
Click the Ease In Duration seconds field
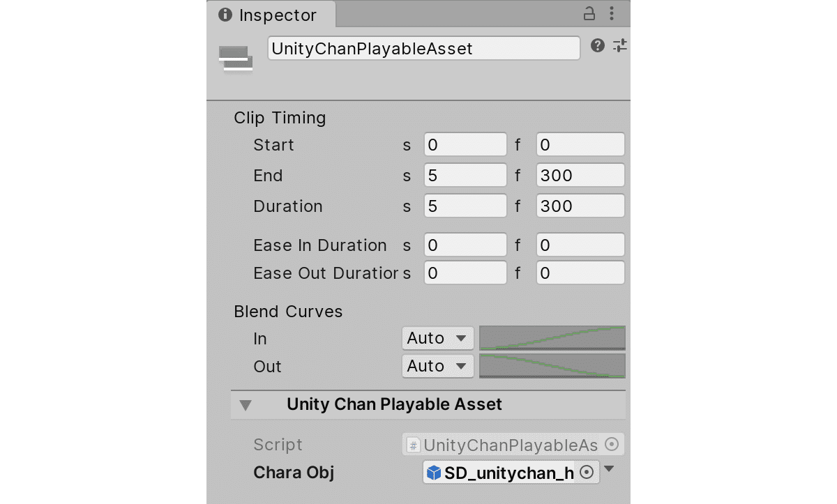465,245
